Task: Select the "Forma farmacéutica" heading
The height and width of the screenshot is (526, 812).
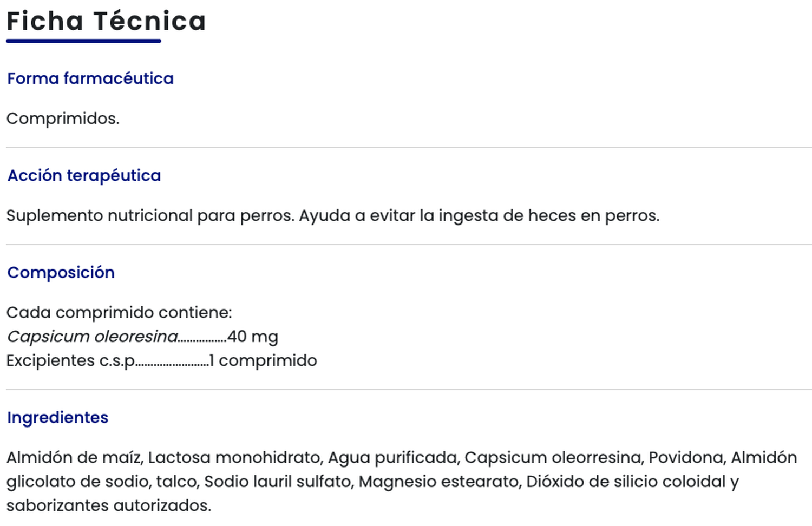Action: point(90,78)
